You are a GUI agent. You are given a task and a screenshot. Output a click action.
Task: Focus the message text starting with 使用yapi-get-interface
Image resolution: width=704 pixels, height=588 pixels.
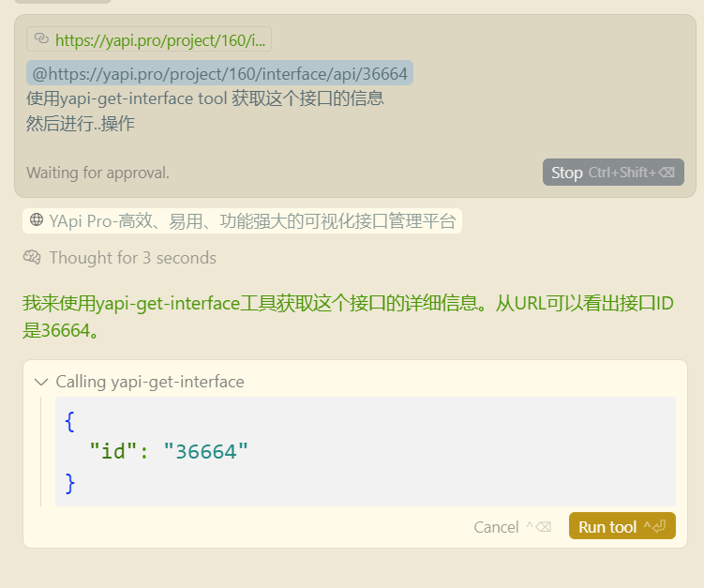[x=204, y=98]
